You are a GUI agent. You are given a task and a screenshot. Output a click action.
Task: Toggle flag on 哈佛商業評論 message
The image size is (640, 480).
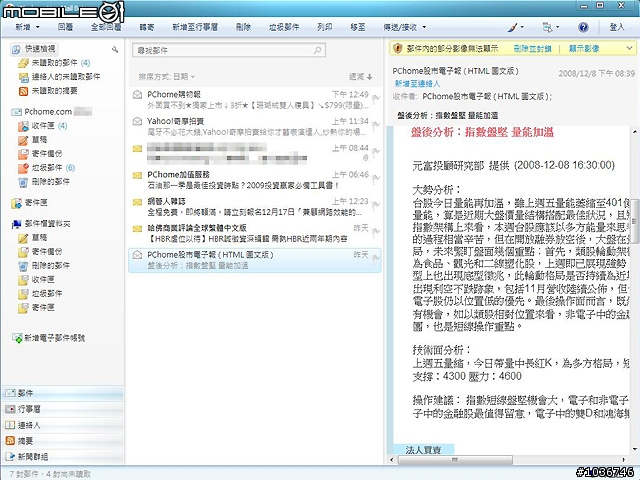click(376, 232)
